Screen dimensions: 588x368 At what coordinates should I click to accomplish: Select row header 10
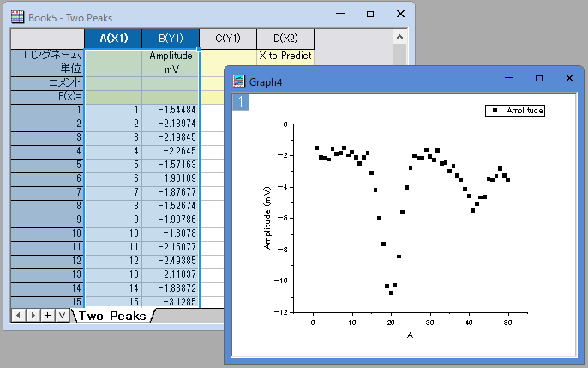tap(47, 234)
